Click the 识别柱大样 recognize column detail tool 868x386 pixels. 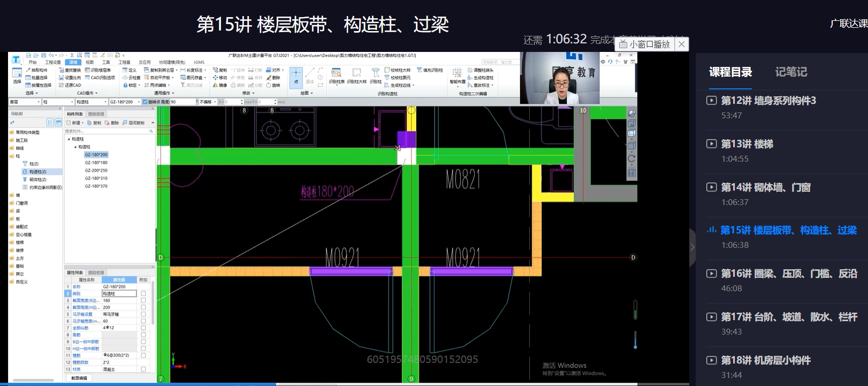(356, 76)
